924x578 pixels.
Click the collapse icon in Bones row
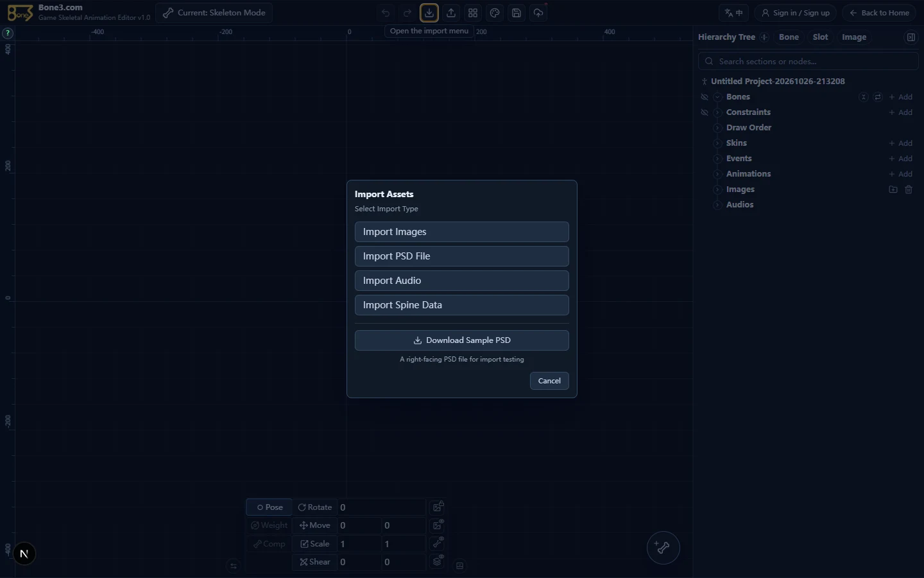point(864,97)
